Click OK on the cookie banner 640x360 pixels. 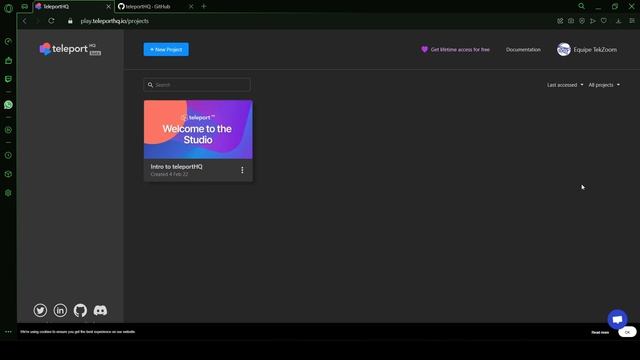pos(627,332)
